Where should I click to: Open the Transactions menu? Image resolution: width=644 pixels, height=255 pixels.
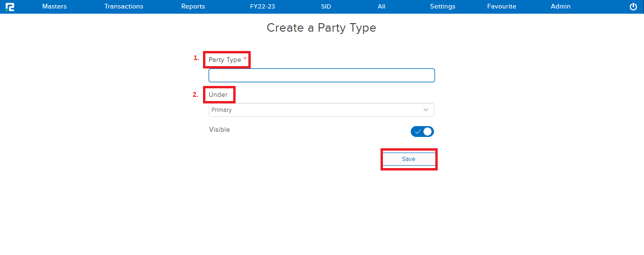124,7
